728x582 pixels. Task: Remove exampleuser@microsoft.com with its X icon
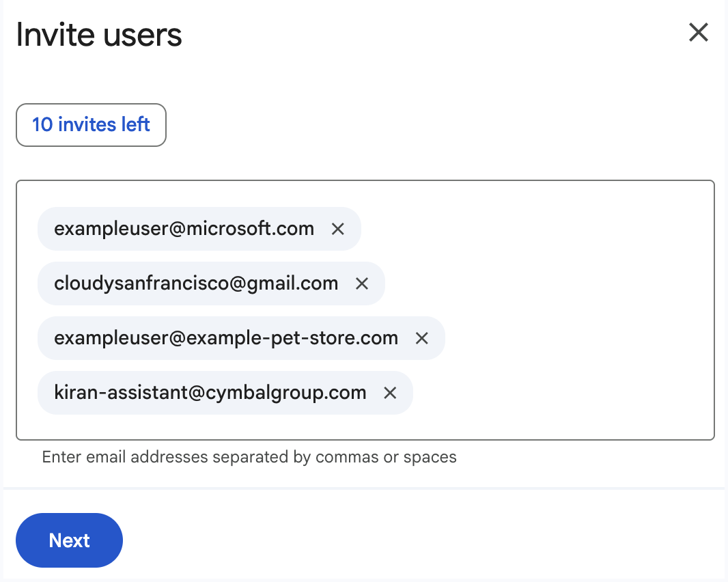(337, 229)
